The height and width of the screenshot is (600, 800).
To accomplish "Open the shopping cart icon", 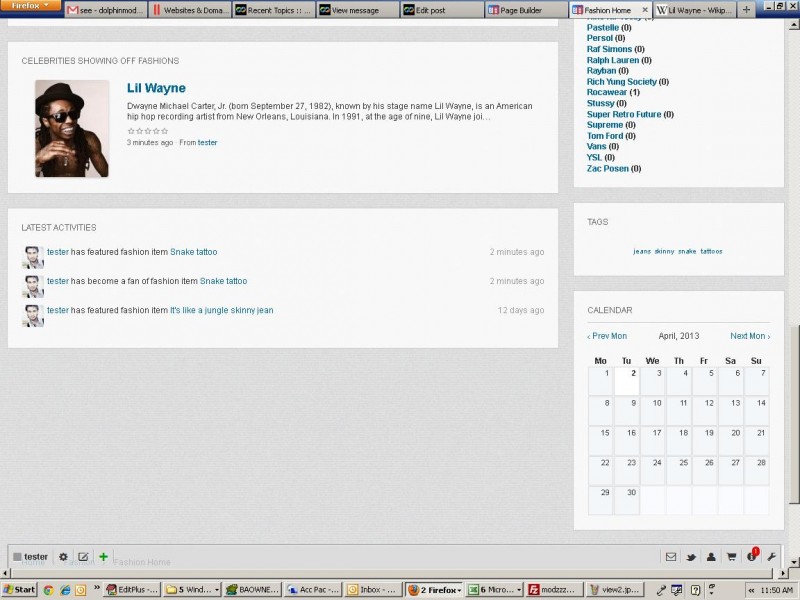I will 731,557.
